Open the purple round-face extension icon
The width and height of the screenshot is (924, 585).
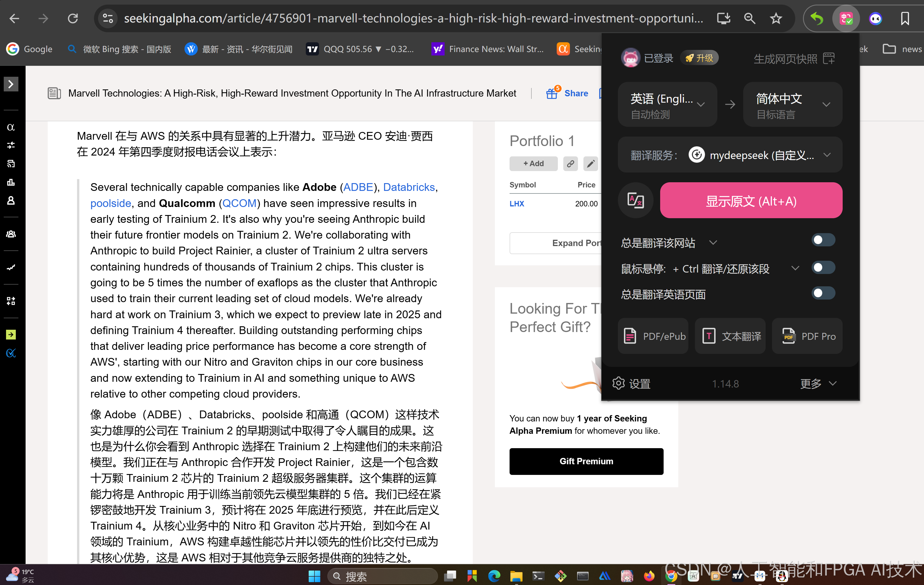875,18
